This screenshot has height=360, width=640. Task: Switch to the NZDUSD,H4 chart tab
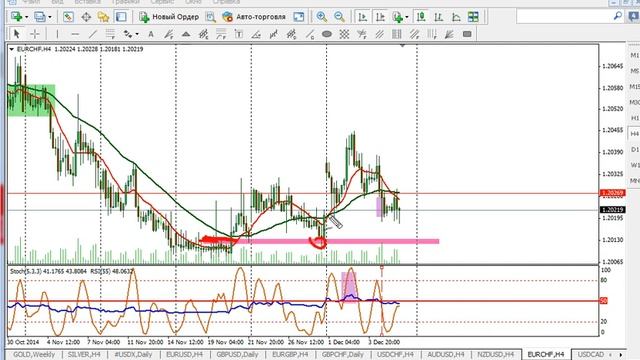(496, 354)
